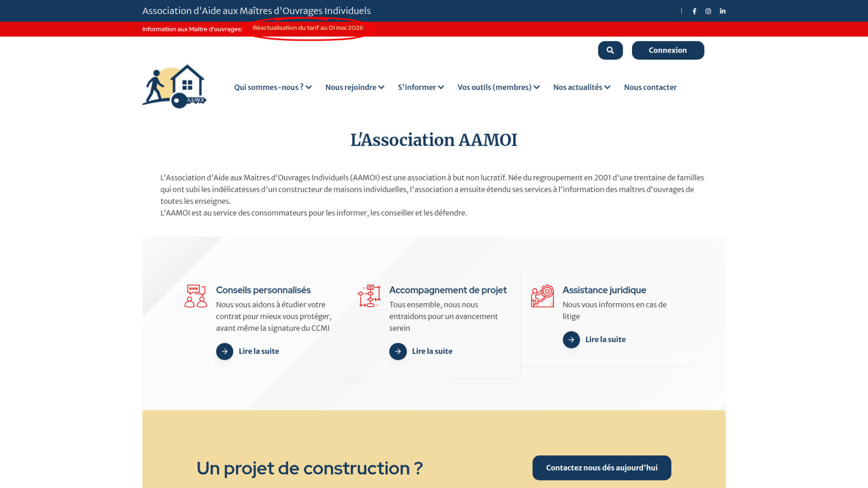Click the Accompagnement de projet flowchart icon
The height and width of the screenshot is (488, 868).
click(x=369, y=296)
